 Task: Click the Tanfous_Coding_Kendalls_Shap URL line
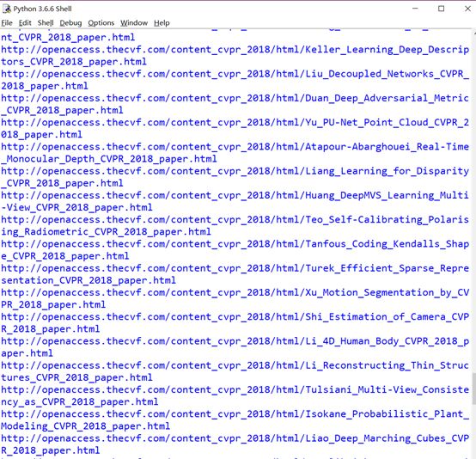[x=235, y=244]
